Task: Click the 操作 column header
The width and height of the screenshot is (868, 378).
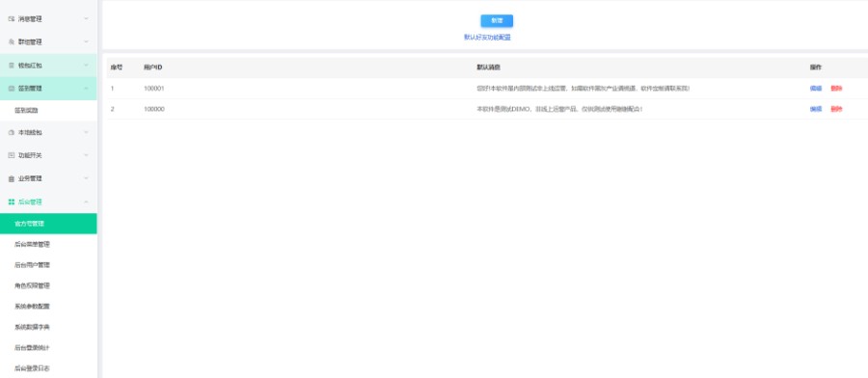Action: 815,67
